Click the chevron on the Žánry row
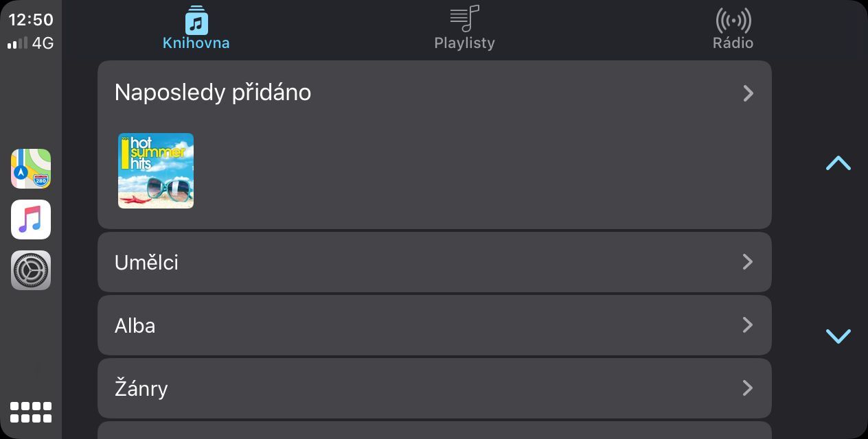This screenshot has height=439, width=868. point(748,388)
